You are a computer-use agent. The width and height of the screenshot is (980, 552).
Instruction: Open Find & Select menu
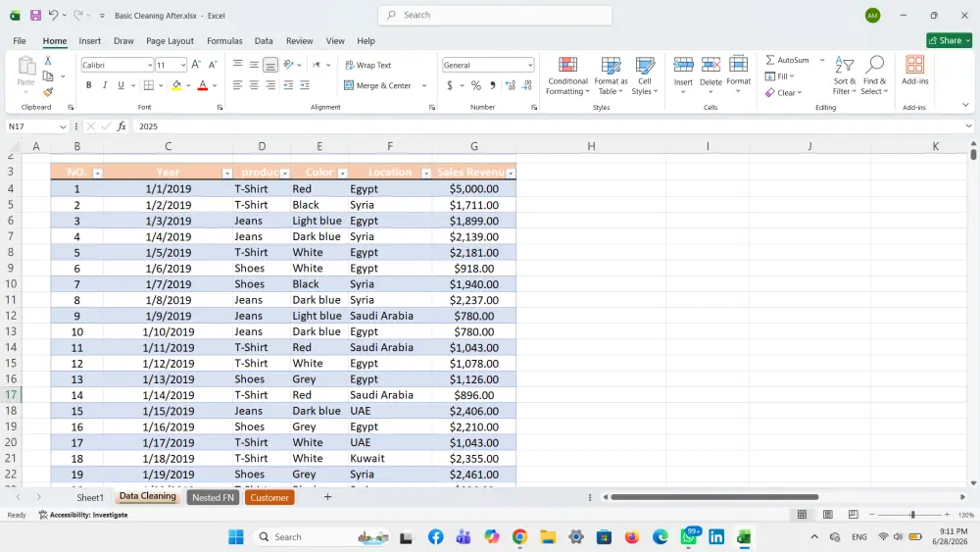click(874, 75)
